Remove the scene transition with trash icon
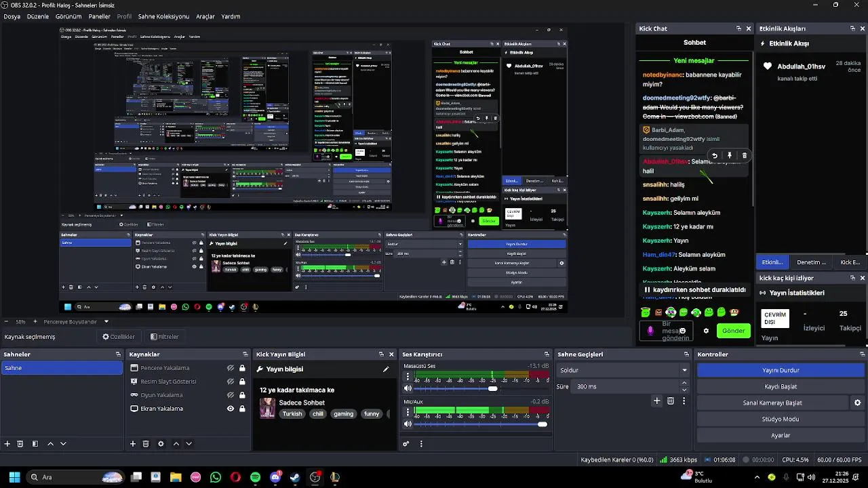 coord(671,401)
